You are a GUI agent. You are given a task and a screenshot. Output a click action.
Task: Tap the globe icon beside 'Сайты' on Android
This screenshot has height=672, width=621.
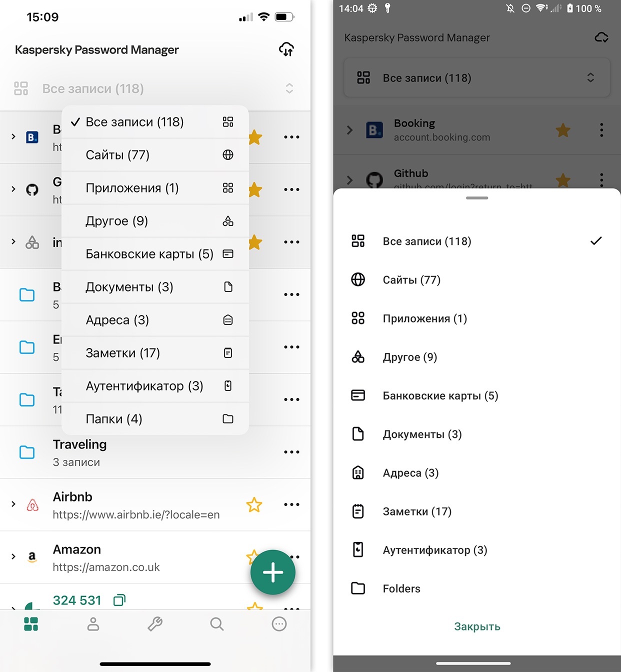pyautogui.click(x=358, y=279)
